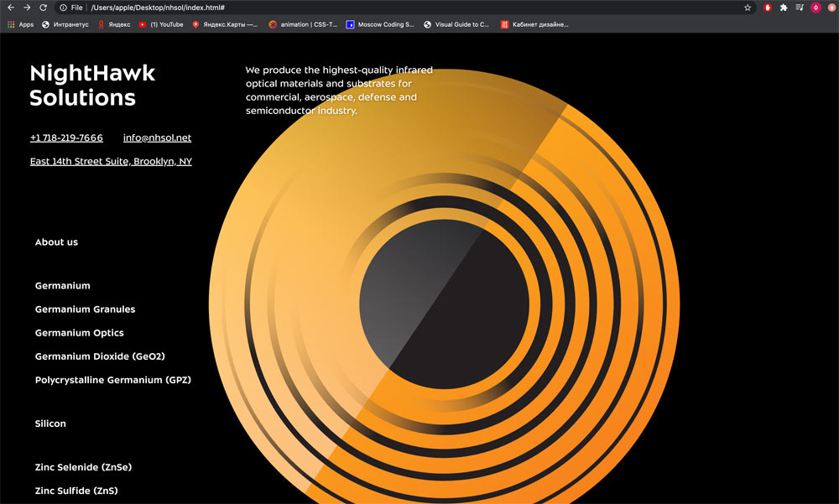Viewport: 839px width, 504px height.
Task: Open Zinc Selenide (ZnSe) page
Action: [x=83, y=467]
